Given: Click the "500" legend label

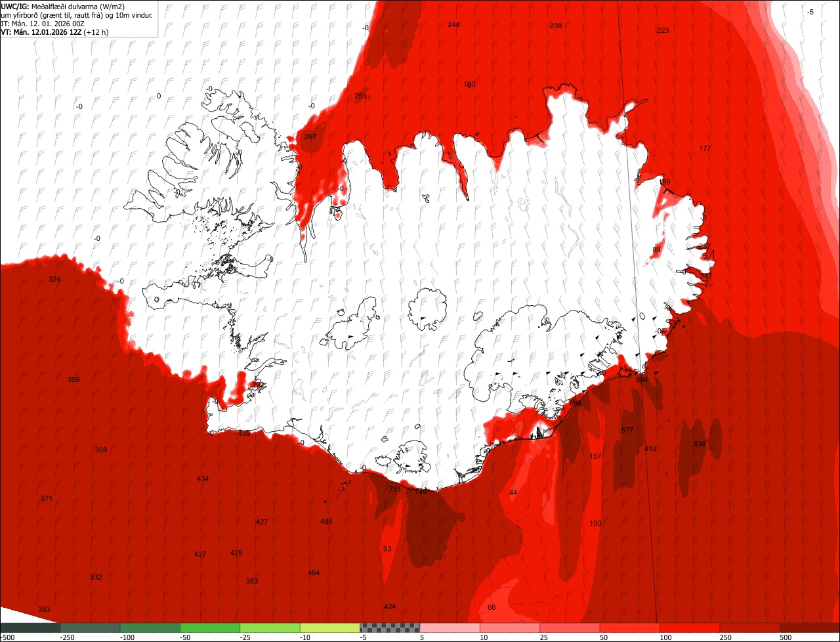Looking at the screenshot, I should [x=786, y=637].
